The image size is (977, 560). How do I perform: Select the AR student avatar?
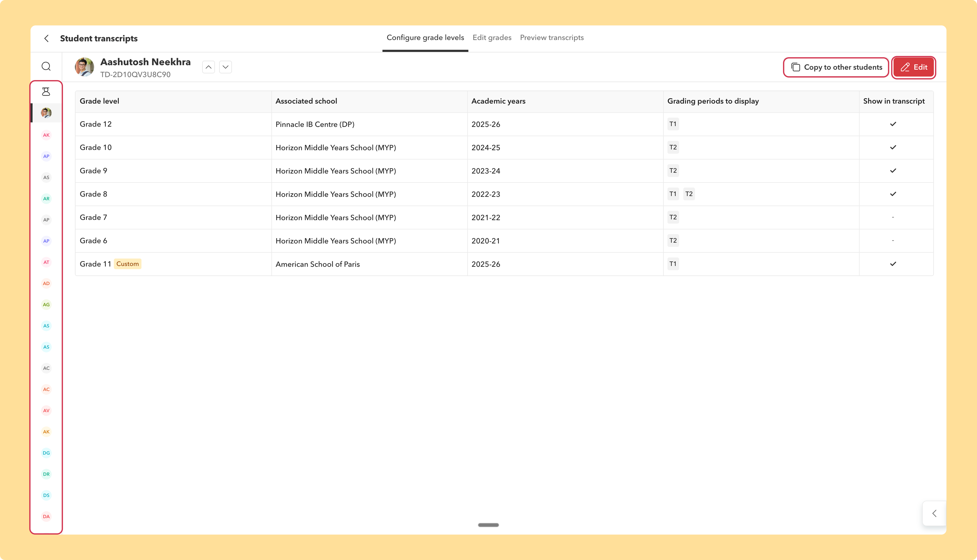[46, 198]
